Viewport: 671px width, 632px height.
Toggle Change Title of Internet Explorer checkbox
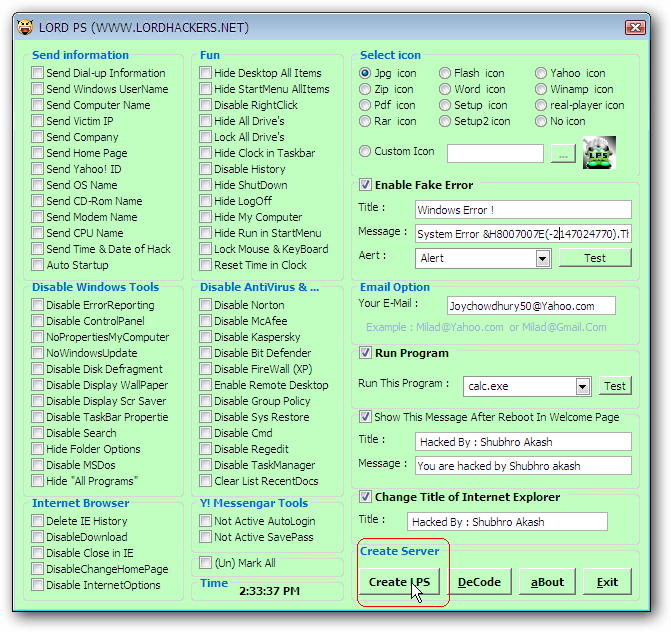tap(366, 497)
